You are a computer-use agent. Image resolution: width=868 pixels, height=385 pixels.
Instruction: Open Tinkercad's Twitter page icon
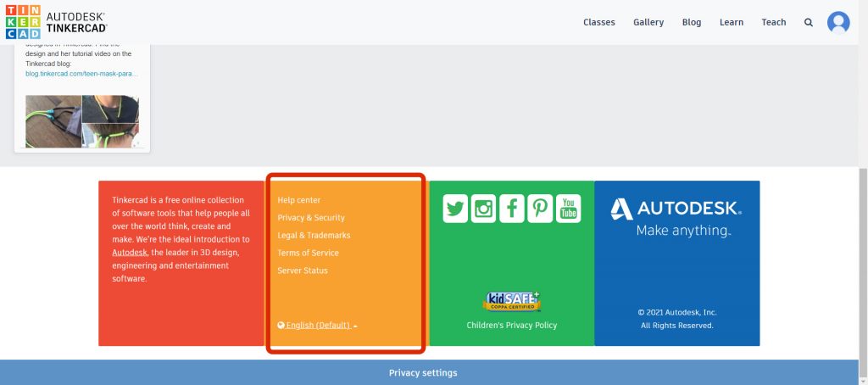point(455,209)
